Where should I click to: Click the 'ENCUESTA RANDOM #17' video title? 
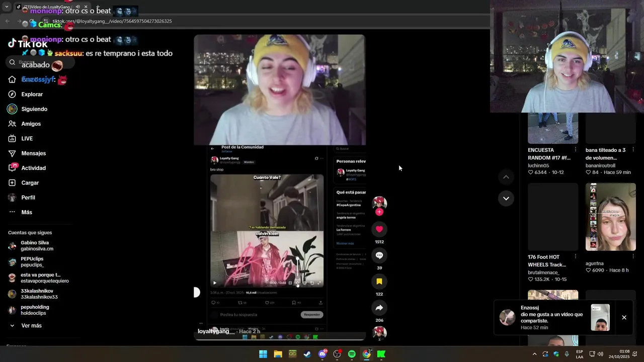[x=549, y=154]
